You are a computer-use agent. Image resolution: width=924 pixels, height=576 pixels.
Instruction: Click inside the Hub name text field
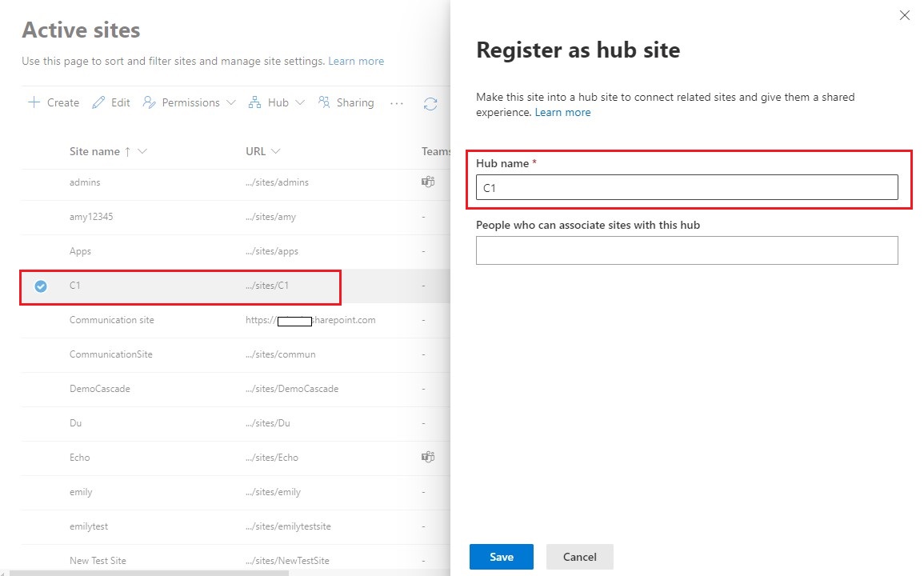pyautogui.click(x=686, y=187)
